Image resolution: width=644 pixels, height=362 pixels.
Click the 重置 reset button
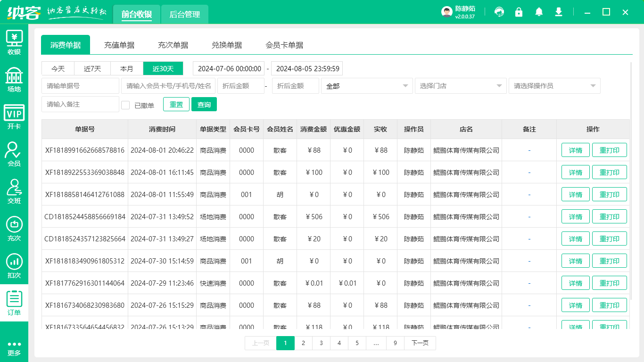pyautogui.click(x=176, y=105)
